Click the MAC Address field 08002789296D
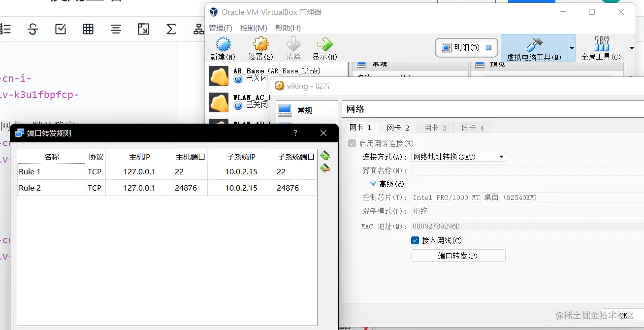 pyautogui.click(x=527, y=227)
